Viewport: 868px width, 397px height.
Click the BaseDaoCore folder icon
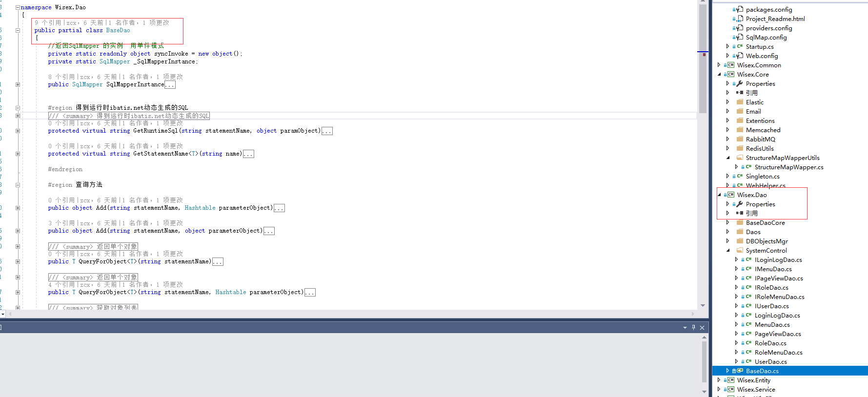click(x=740, y=222)
